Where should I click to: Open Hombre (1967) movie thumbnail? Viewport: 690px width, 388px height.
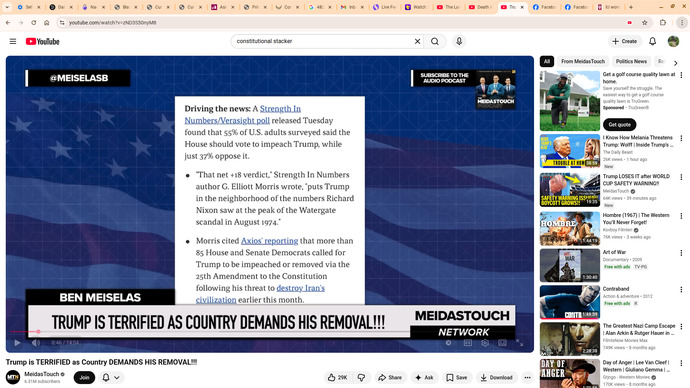[x=570, y=229]
